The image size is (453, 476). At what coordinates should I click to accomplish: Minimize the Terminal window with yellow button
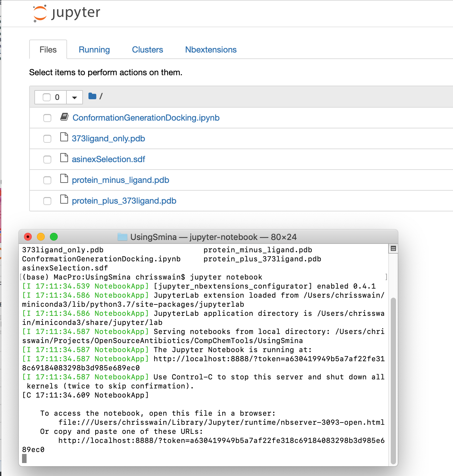click(x=41, y=237)
